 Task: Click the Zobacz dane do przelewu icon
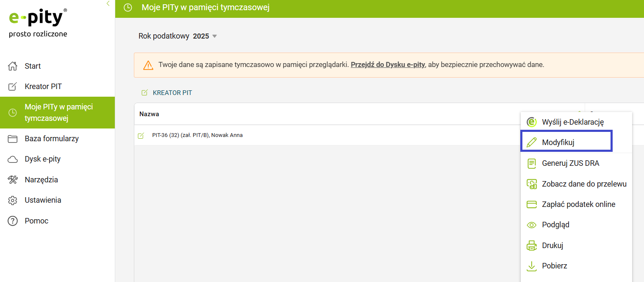(x=531, y=184)
